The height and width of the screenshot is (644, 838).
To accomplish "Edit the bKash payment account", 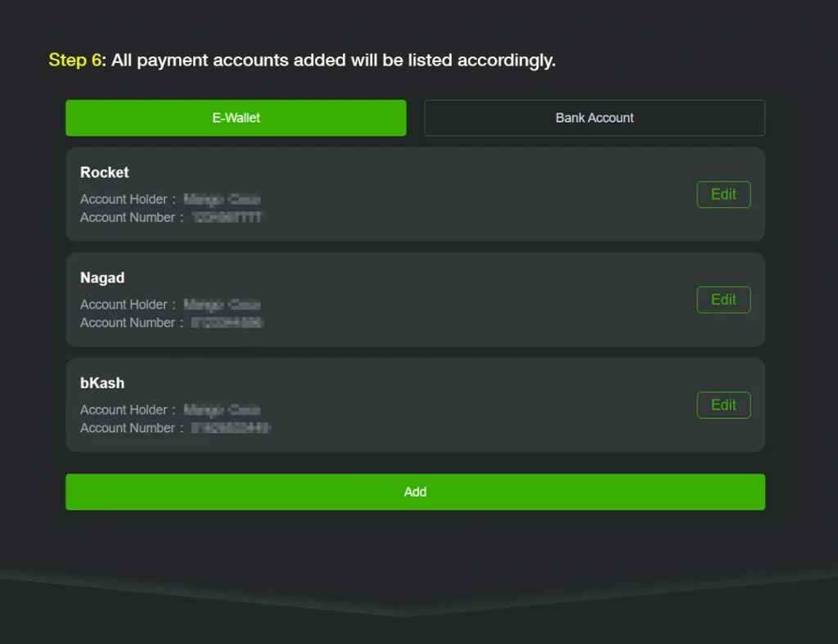I will coord(723,404).
